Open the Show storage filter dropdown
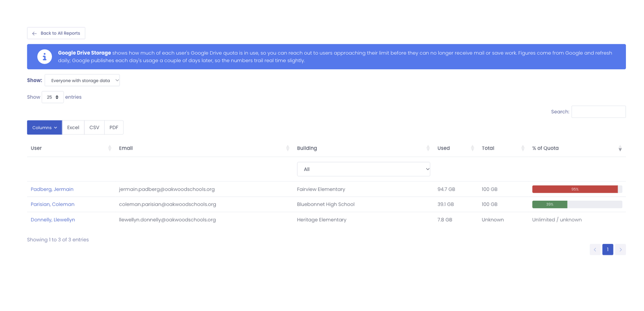Viewport: 644px width, 311px height. [82, 80]
